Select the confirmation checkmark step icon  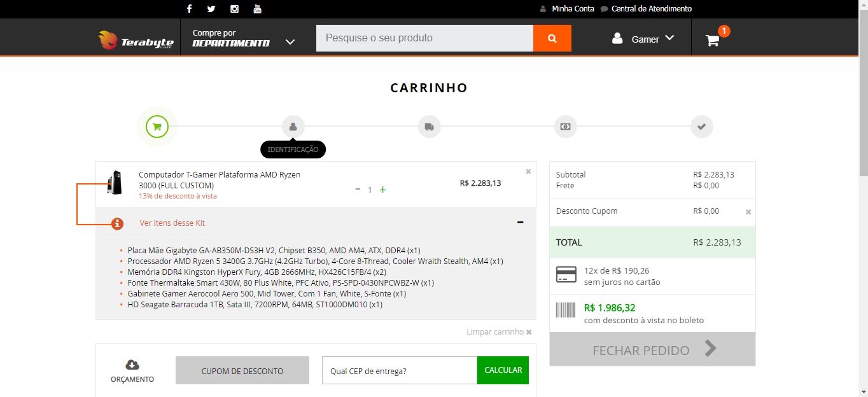(702, 127)
